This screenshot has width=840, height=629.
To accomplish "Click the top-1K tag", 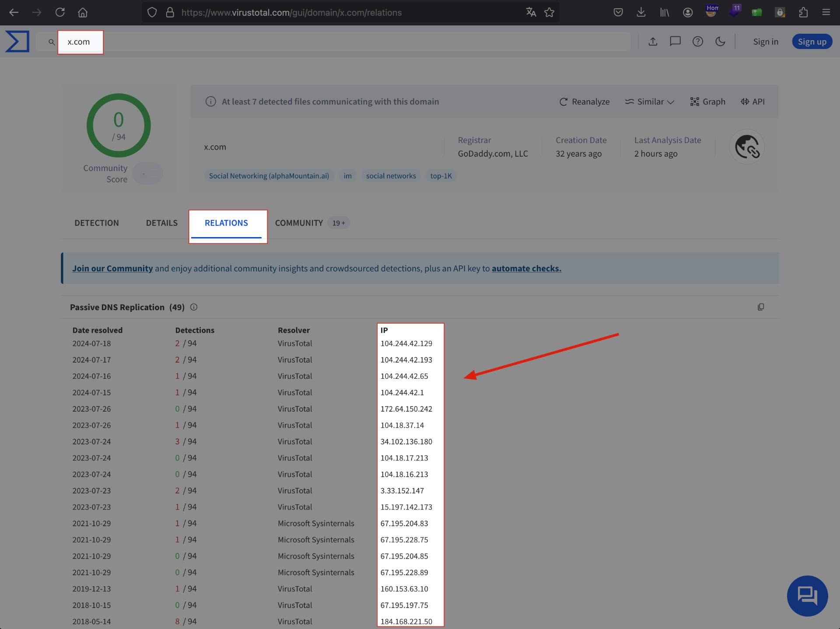I will (x=441, y=176).
